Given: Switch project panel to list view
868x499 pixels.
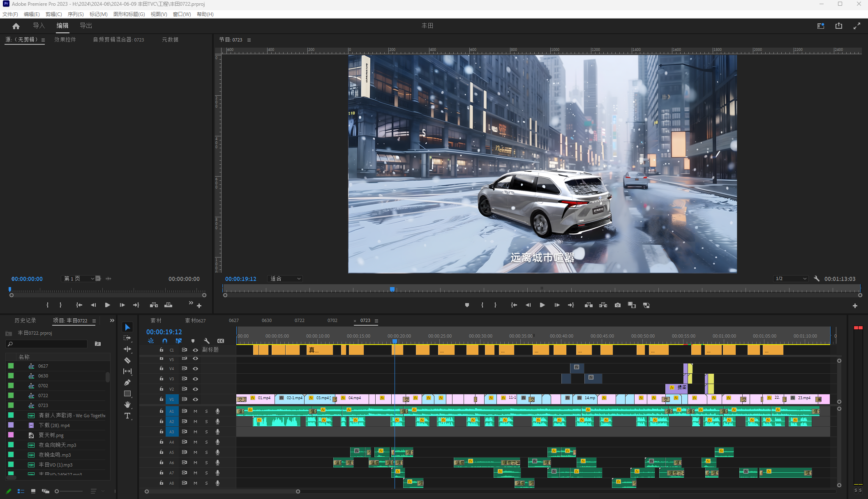Looking at the screenshot, I should tap(21, 491).
